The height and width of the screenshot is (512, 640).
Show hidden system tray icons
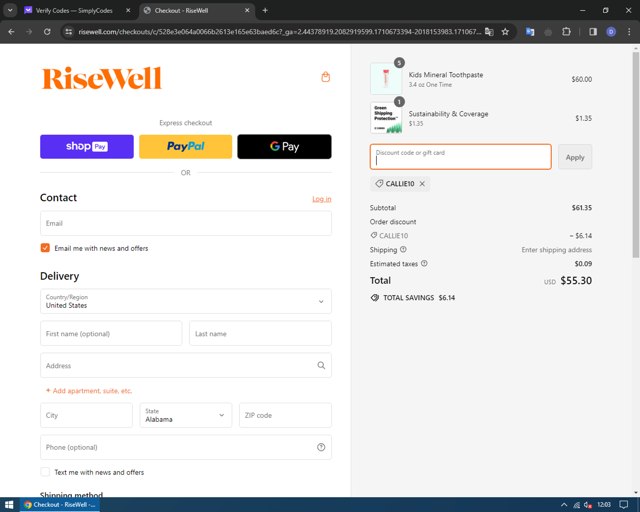pos(564,505)
